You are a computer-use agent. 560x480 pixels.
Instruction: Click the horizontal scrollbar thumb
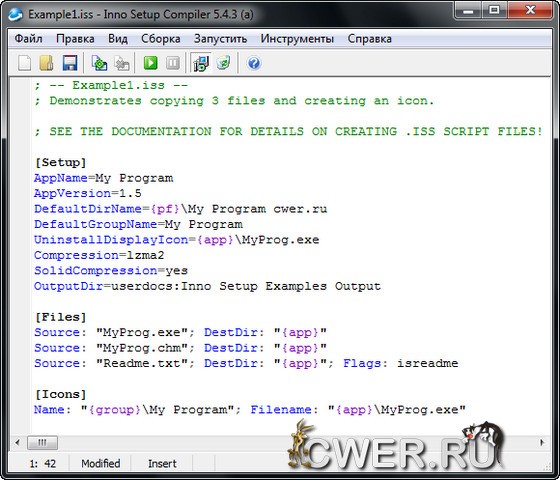(42, 443)
